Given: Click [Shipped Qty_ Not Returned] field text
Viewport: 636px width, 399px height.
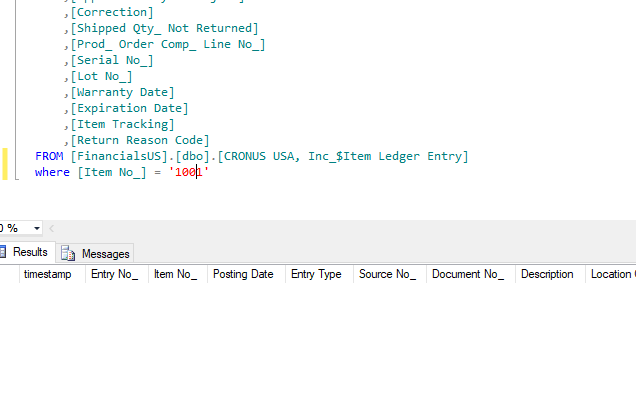Looking at the screenshot, I should (164, 28).
